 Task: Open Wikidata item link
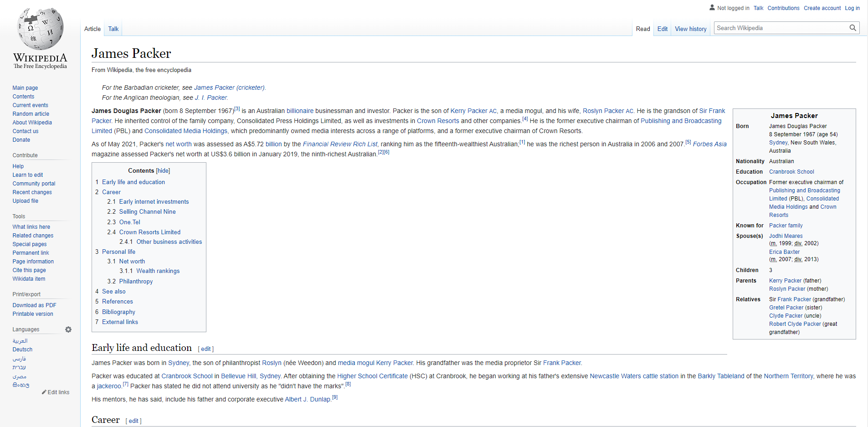coord(29,279)
